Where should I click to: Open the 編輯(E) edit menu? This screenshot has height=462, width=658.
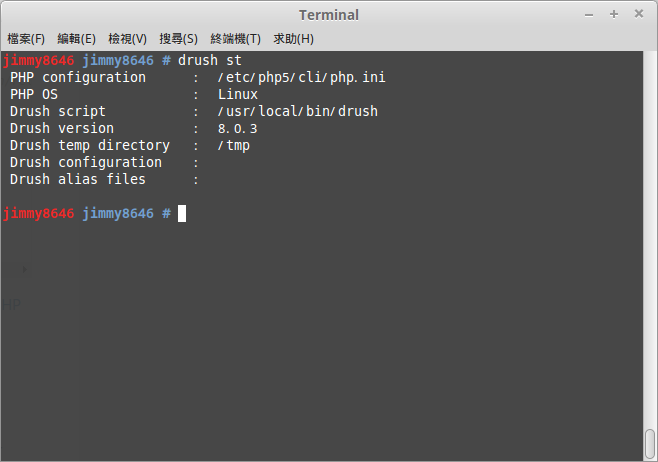click(x=76, y=39)
